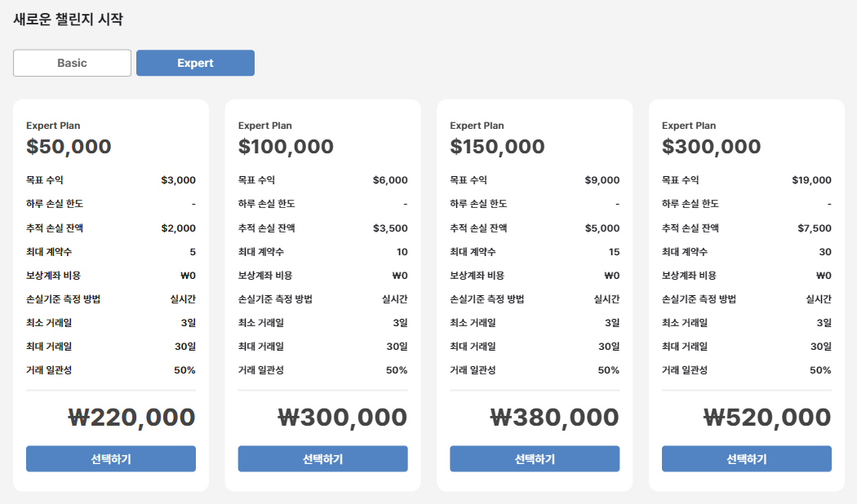The height and width of the screenshot is (504, 857).
Task: Click the $3,500 추적 손실 잔액 value
Action: pos(390,228)
